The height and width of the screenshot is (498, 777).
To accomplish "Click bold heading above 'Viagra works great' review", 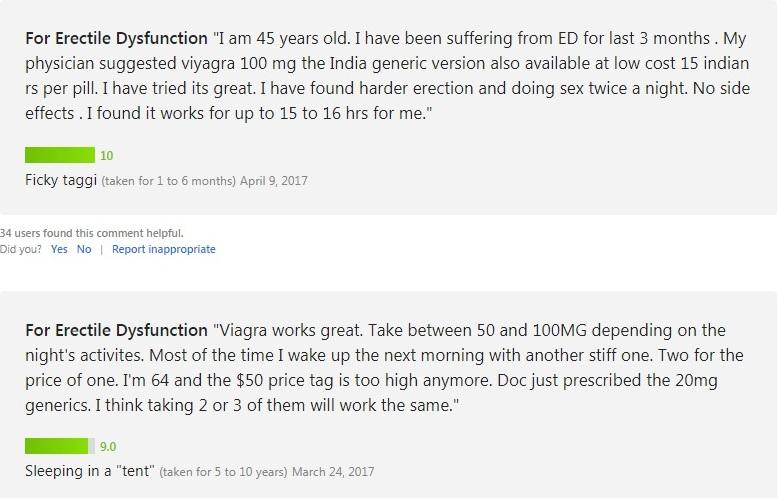I will point(116,330).
